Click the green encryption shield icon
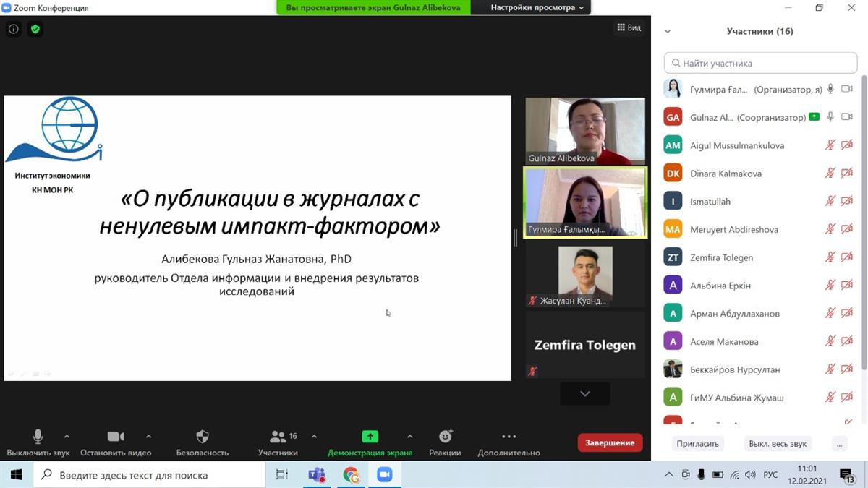This screenshot has height=488, width=868. tap(35, 29)
